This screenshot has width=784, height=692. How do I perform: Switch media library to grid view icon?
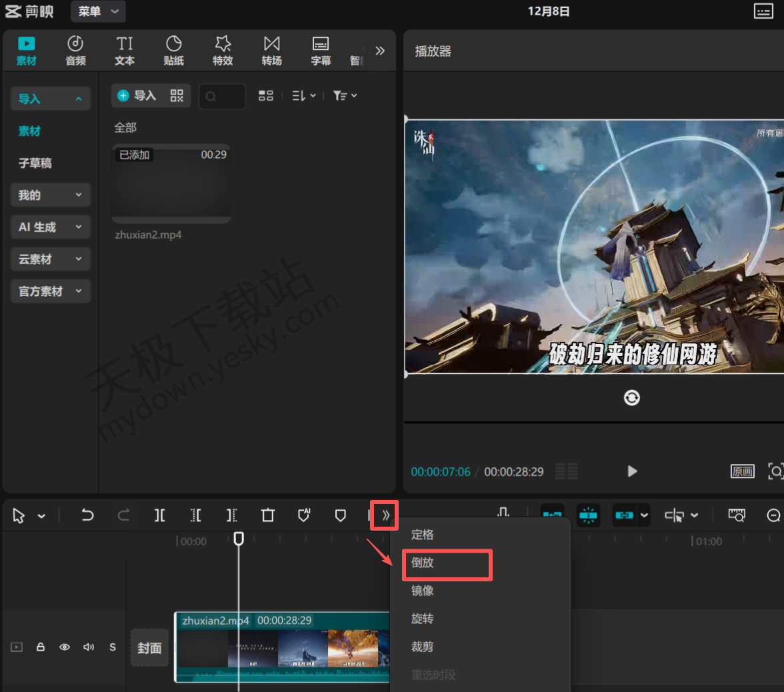pos(266,95)
